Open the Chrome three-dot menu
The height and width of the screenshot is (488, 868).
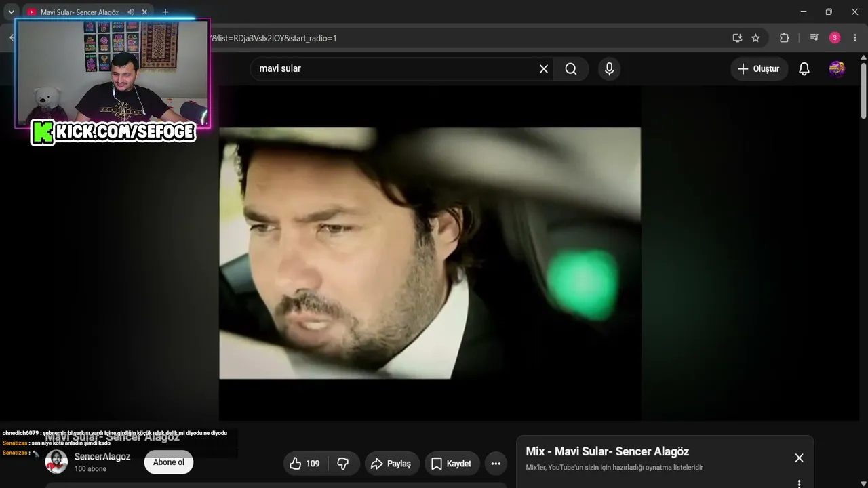tap(855, 38)
